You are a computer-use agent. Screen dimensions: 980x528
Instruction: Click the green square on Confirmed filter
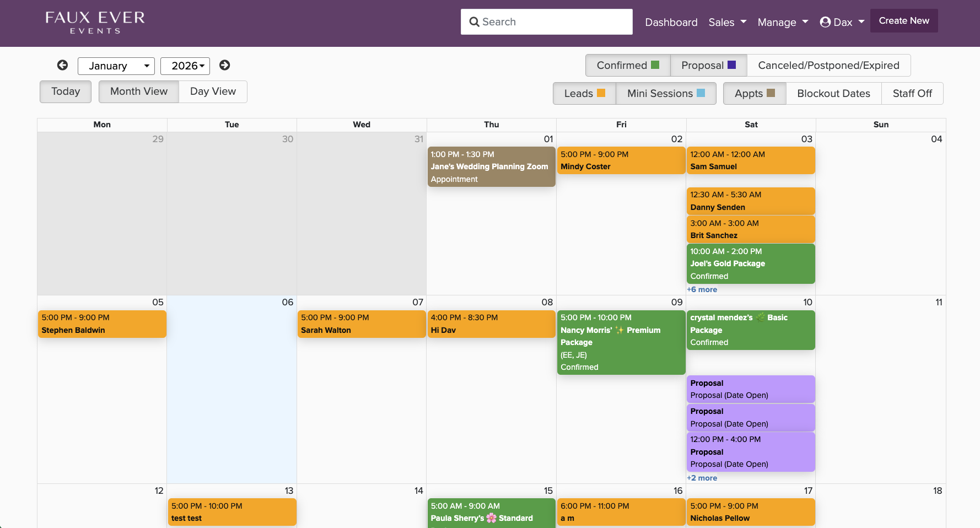tap(655, 64)
